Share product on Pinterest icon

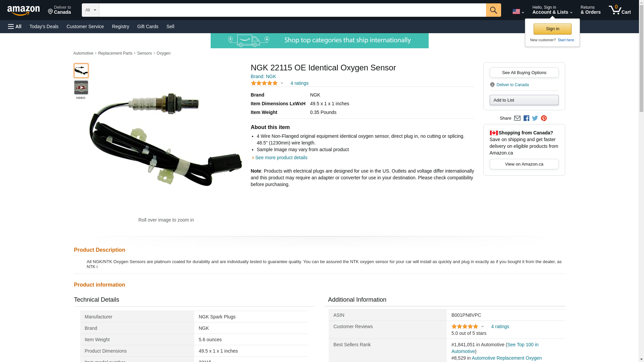(544, 118)
